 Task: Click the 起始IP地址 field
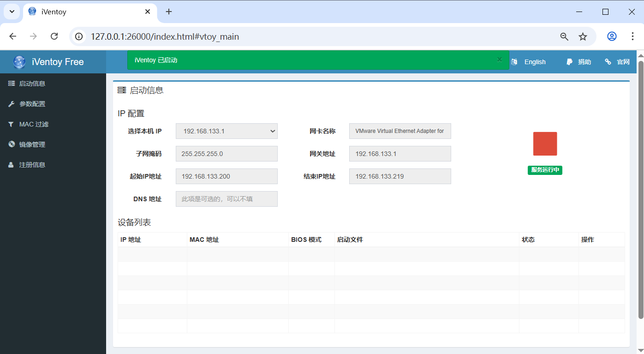click(x=227, y=176)
